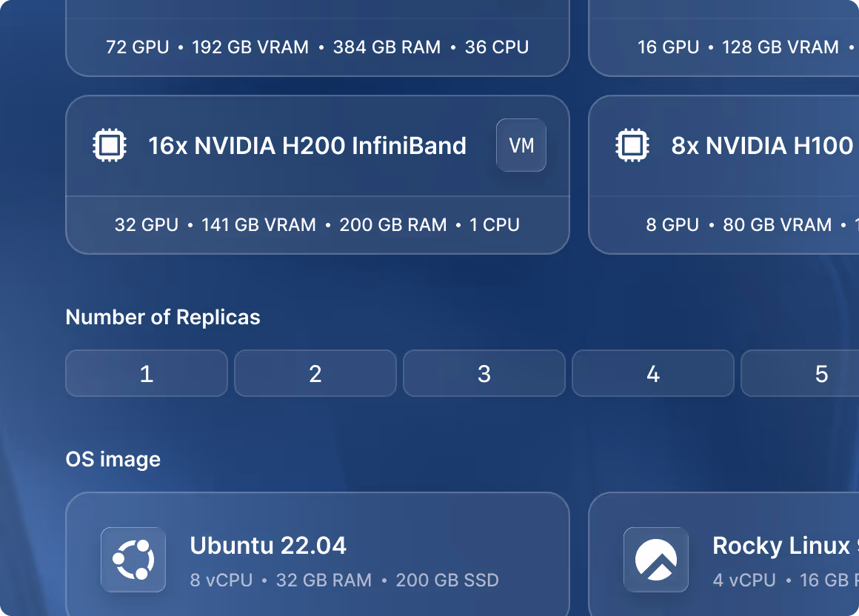
Task: Select 2 replicas
Action: pyautogui.click(x=315, y=373)
